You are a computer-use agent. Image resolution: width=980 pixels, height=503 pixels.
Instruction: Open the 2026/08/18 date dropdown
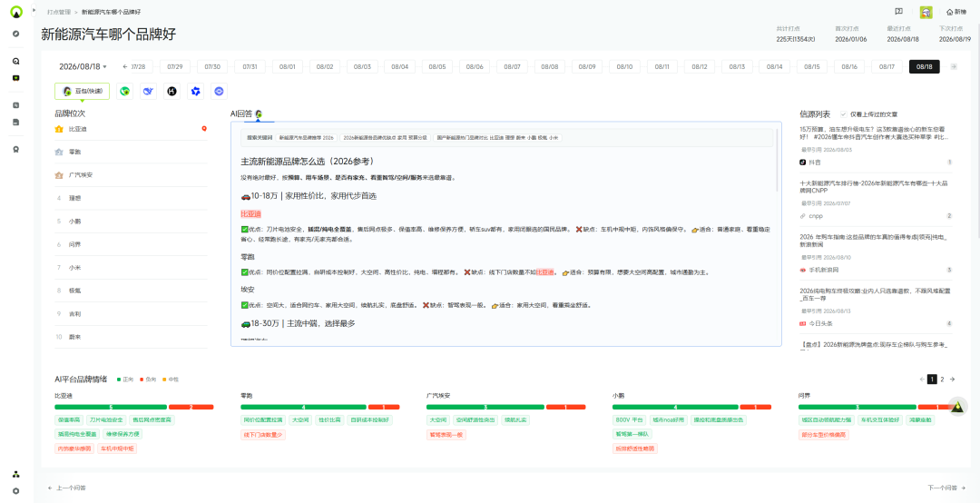tap(83, 66)
